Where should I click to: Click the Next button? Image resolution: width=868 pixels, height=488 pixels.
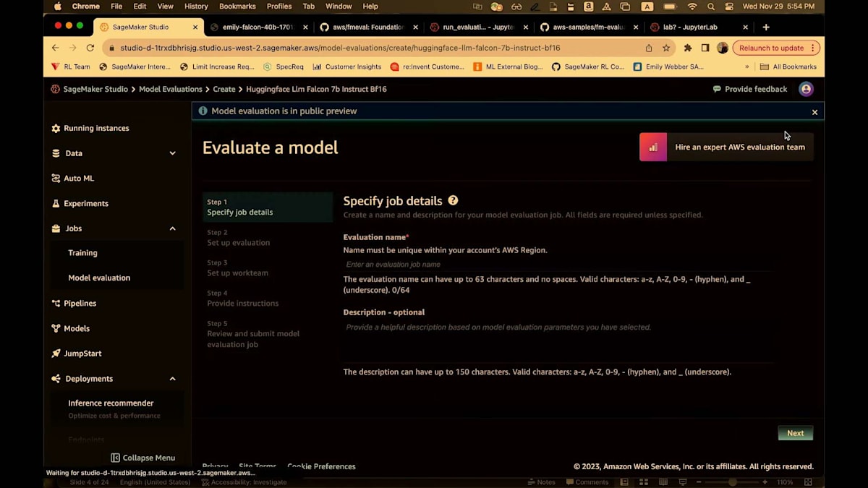coord(796,433)
